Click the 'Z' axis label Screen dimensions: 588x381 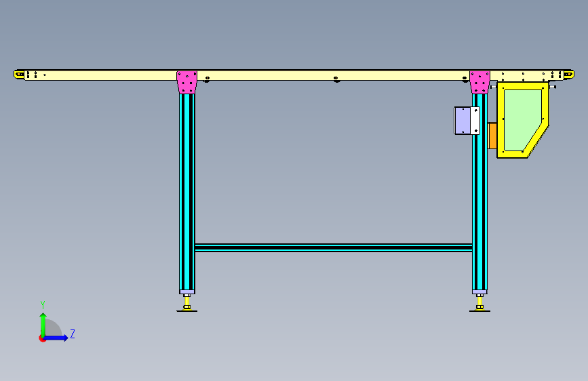[73, 334]
